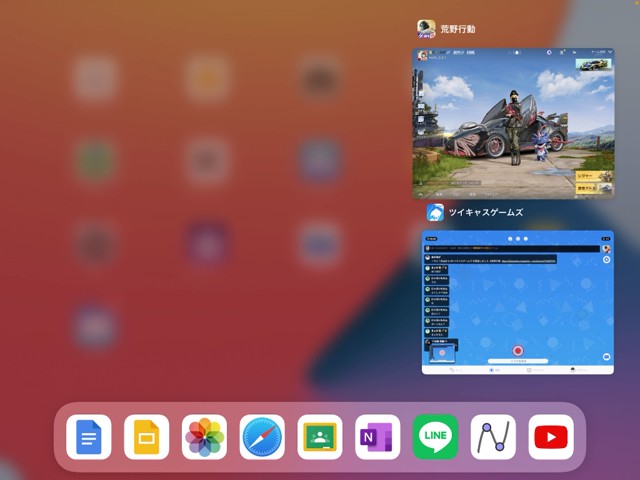Open Google Classroom from the dock
The height and width of the screenshot is (480, 640).
point(320,437)
